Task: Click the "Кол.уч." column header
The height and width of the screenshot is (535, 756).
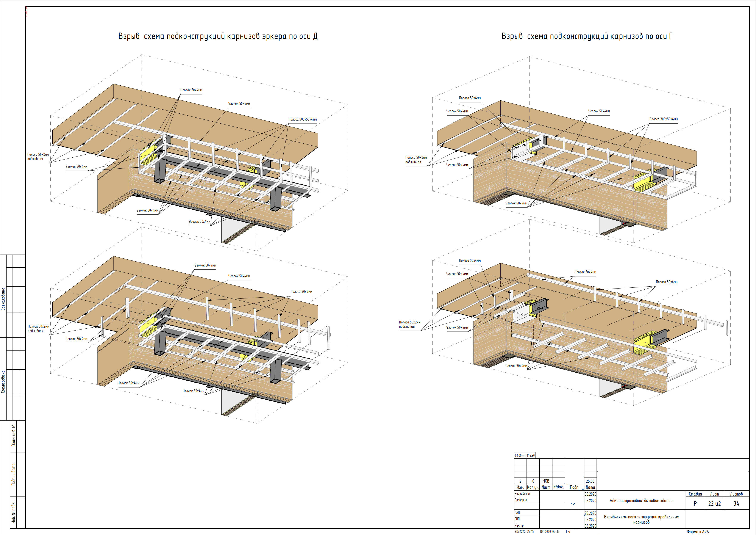Action: (x=533, y=487)
